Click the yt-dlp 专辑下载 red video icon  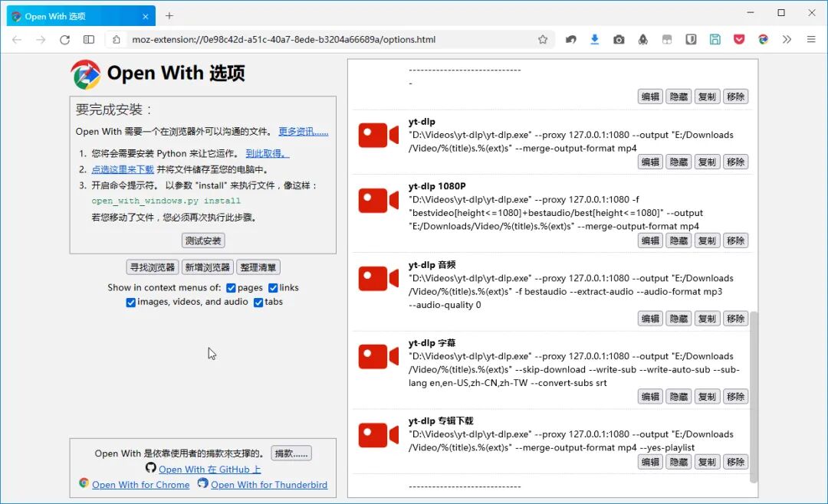coord(378,435)
